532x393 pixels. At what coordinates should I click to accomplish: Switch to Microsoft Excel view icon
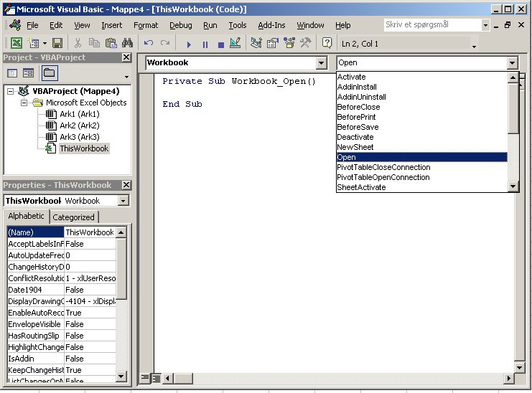coord(17,43)
